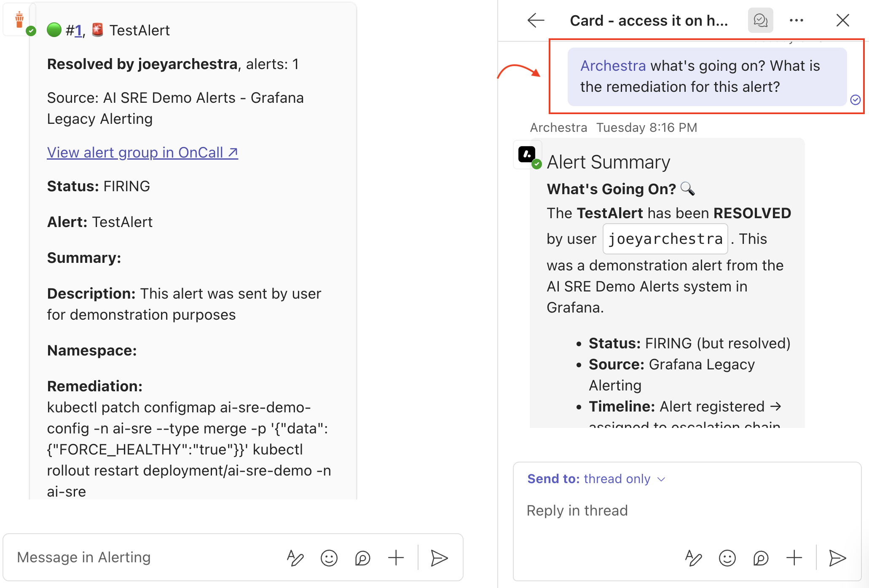This screenshot has width=869, height=588.
Task: Send the thread reply
Action: pos(837,558)
